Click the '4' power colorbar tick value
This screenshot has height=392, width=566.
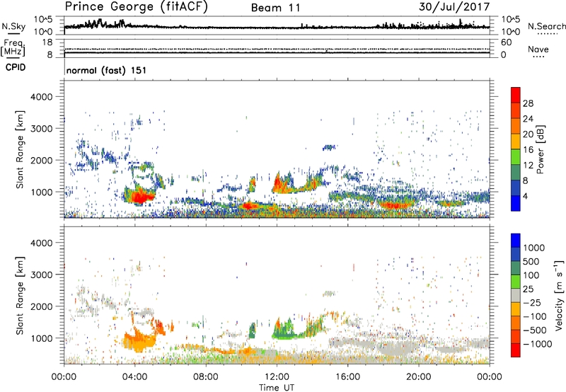point(525,196)
